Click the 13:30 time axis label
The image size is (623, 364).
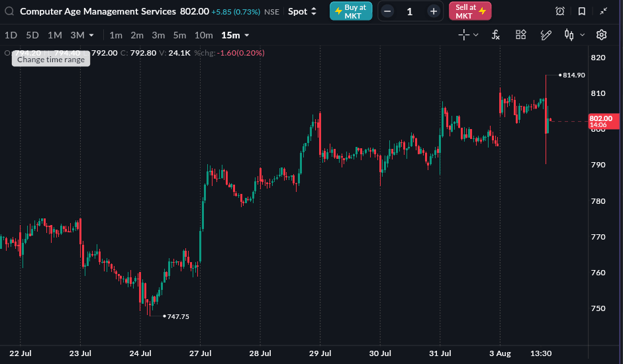[x=541, y=353]
